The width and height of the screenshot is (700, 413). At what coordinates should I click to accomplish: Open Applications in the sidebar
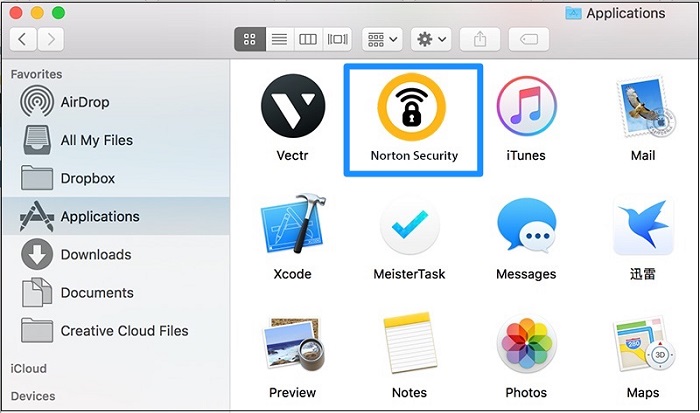point(116,216)
